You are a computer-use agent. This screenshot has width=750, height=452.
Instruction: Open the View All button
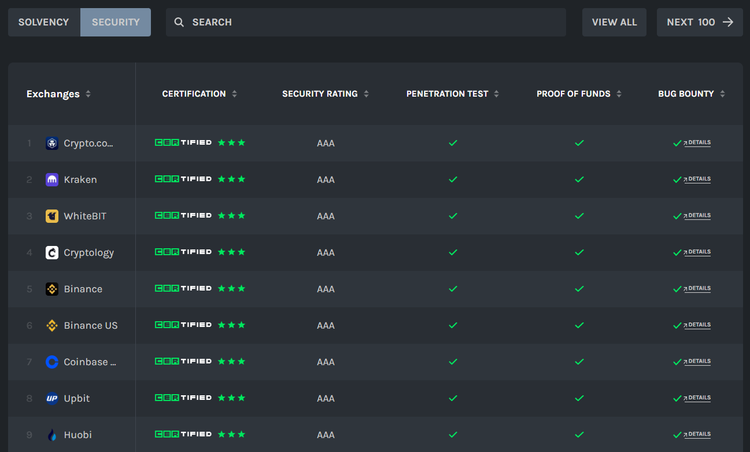(614, 22)
